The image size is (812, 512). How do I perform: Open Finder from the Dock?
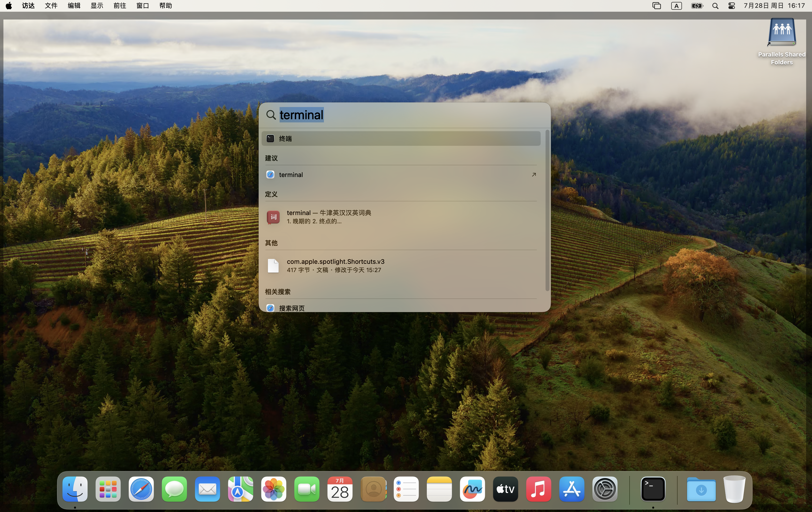pyautogui.click(x=75, y=489)
